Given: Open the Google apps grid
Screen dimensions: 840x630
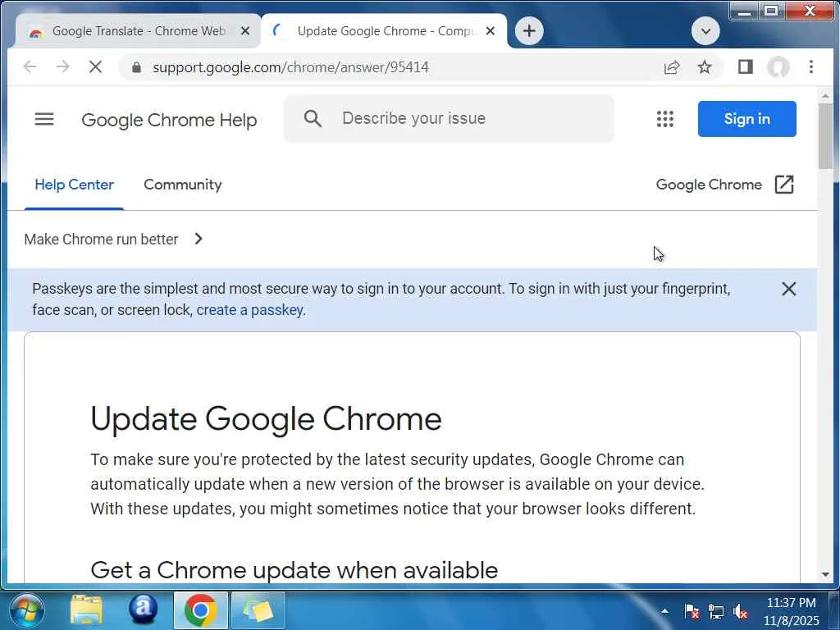Looking at the screenshot, I should coord(664,119).
